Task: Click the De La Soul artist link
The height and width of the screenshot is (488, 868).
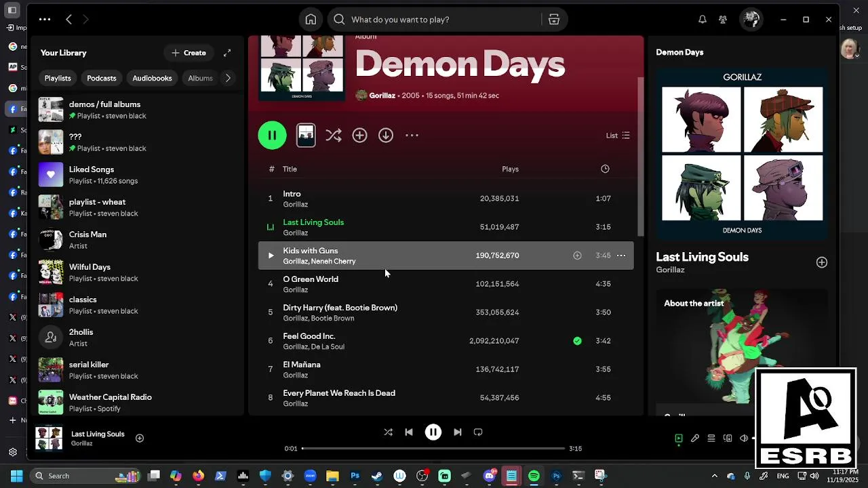Action: coord(328,347)
